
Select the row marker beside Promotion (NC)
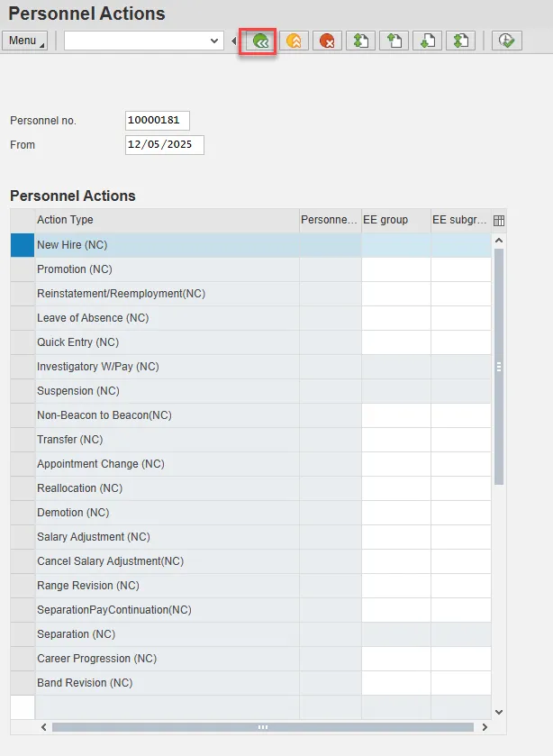(23, 269)
